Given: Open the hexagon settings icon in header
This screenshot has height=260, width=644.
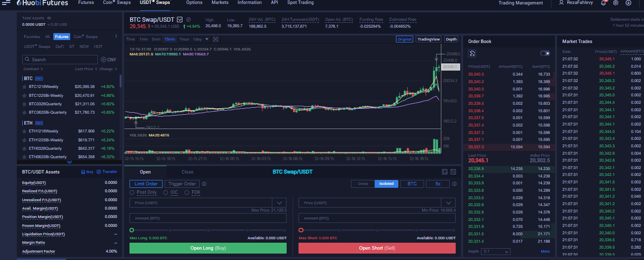Looking at the screenshot, I should click(616, 3).
